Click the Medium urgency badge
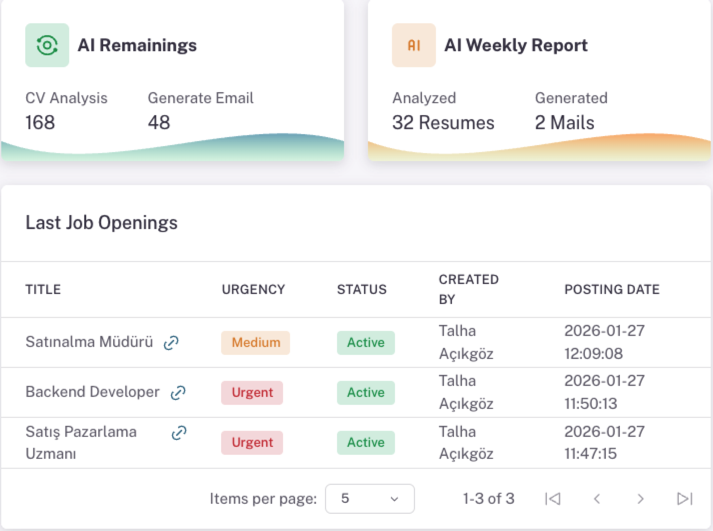Viewport: 713px width, 531px height. pos(255,343)
